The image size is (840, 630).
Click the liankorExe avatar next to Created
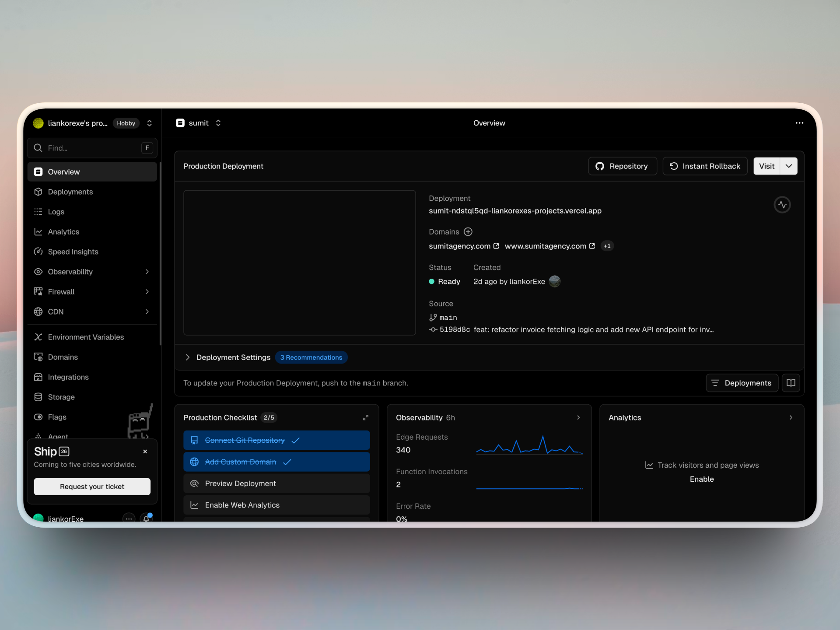555,281
